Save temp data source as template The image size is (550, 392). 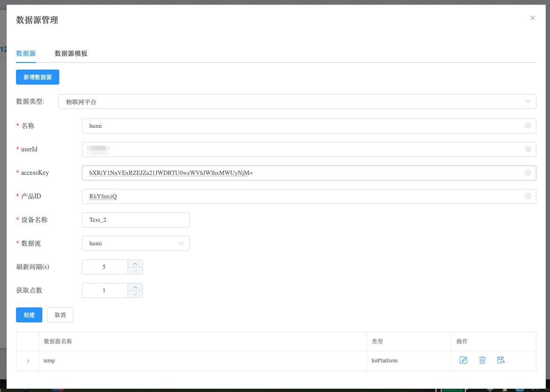(x=501, y=361)
